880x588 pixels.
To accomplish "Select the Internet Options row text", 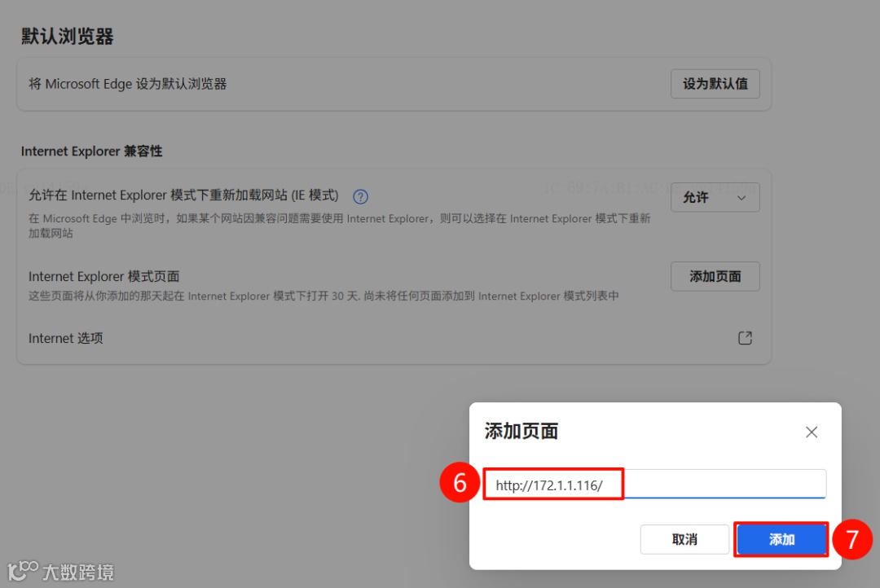I will pos(66,338).
